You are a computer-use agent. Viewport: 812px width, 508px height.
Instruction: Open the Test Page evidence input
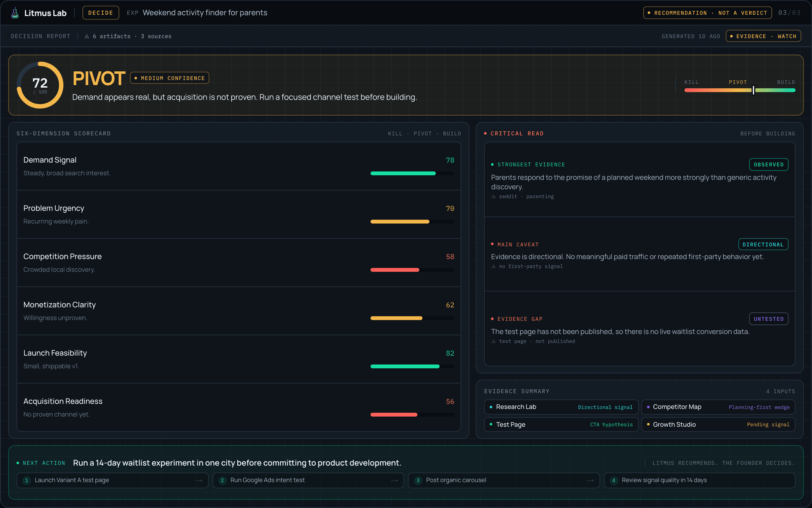561,424
